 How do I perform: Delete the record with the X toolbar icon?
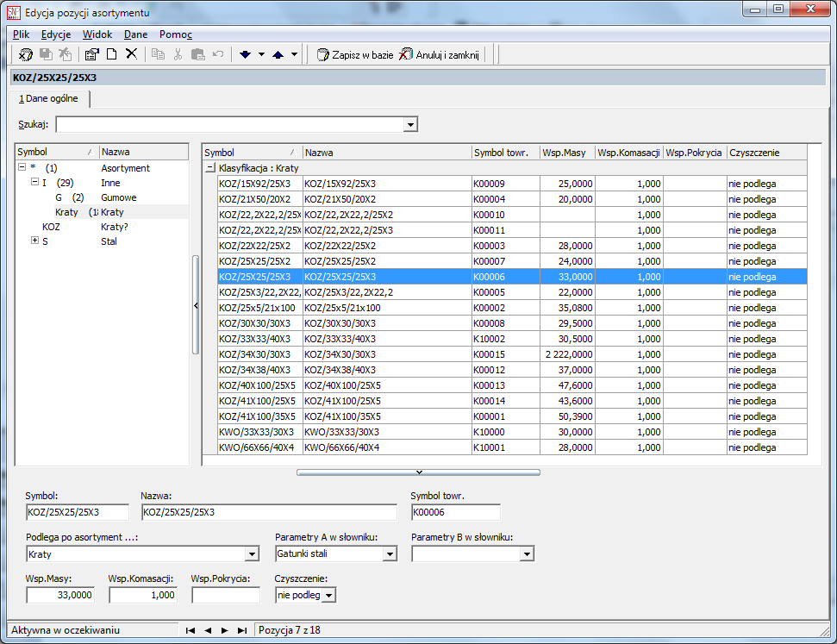pos(131,54)
